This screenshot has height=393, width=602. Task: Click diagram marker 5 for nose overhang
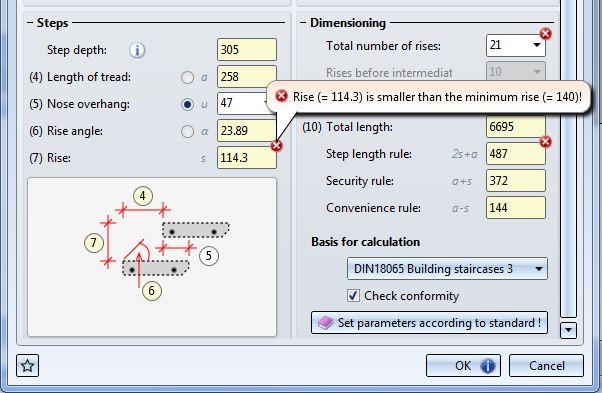(208, 256)
